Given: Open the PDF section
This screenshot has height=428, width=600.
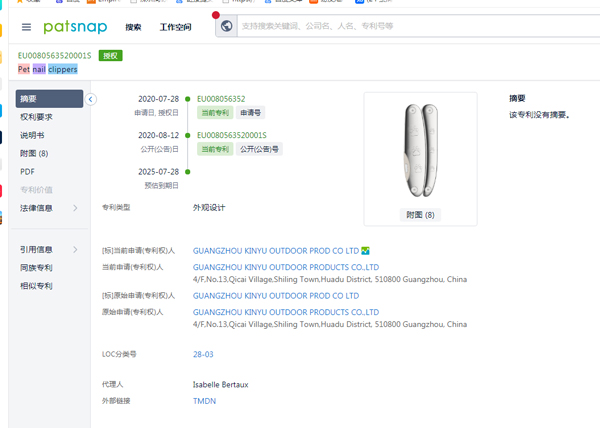Looking at the screenshot, I should [27, 172].
